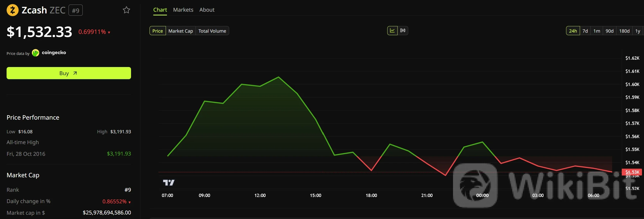Set chart range to 7d
Screen dimensions: 644x219
[585, 31]
